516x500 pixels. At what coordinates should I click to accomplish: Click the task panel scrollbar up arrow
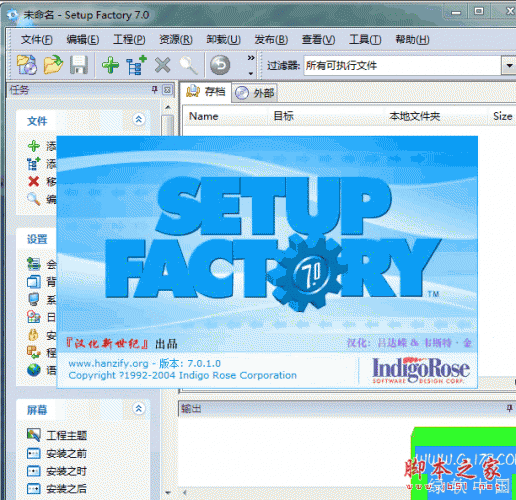coord(168,107)
